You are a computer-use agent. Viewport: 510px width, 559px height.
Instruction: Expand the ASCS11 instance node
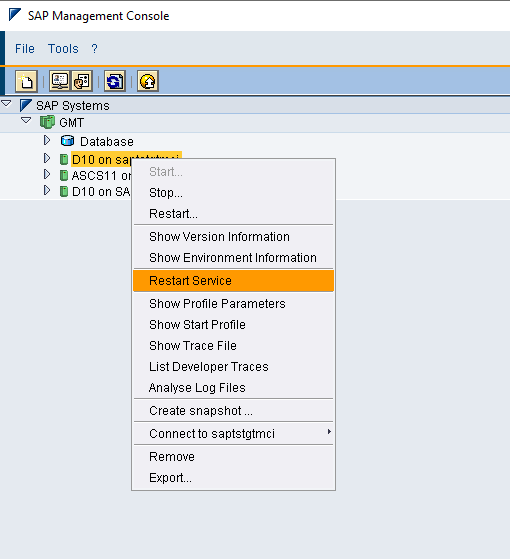(x=47, y=174)
